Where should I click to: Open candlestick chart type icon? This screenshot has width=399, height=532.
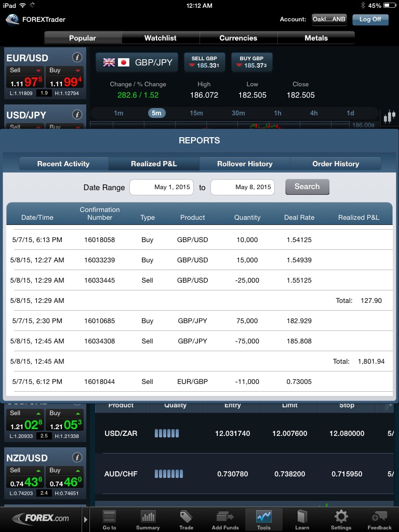click(389, 117)
